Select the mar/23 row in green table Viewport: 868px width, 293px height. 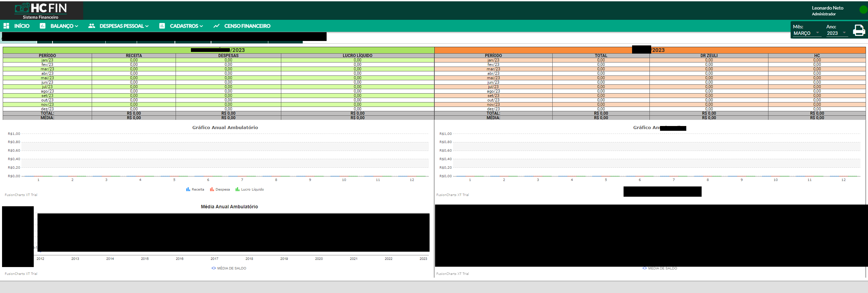pyautogui.click(x=218, y=69)
